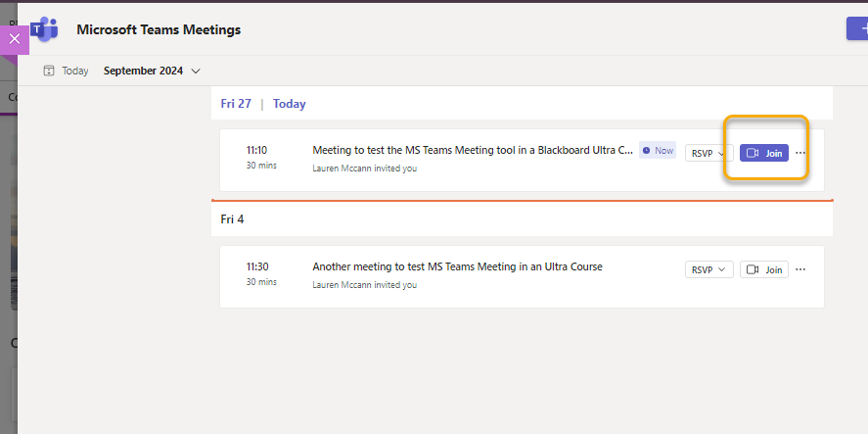This screenshot has width=868, height=434.
Task: Open RSVP dropdown for the 11:10 meeting
Action: pos(709,153)
